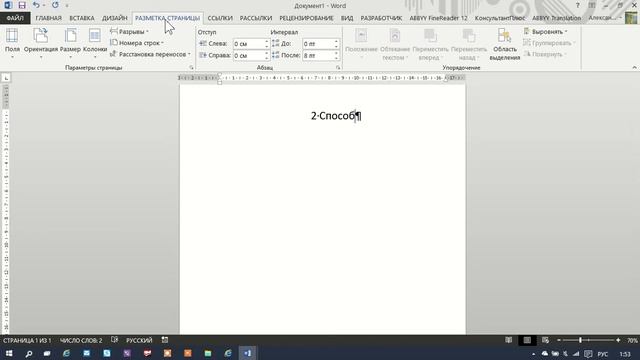Switch to Print Layout view
This screenshot has height=360, width=640.
[527, 340]
